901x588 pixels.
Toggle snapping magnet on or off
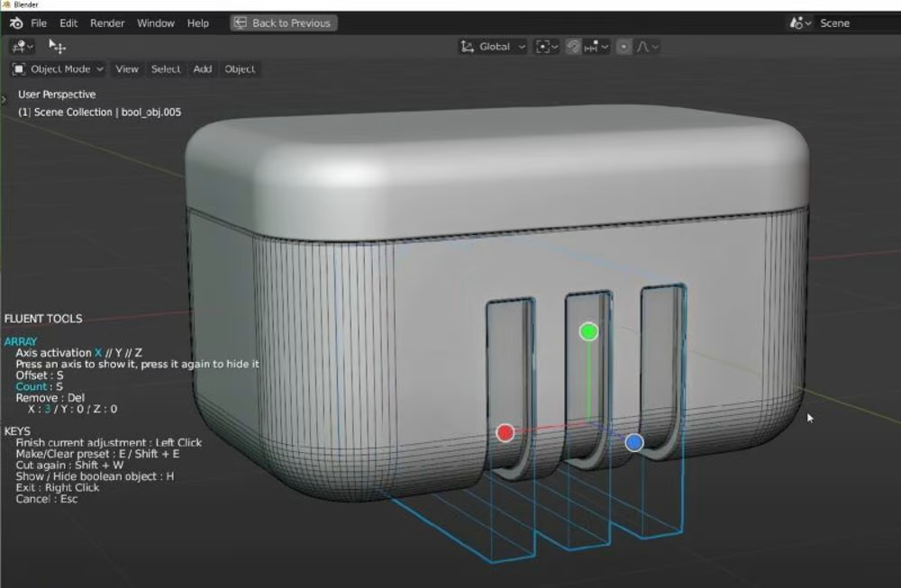click(573, 47)
